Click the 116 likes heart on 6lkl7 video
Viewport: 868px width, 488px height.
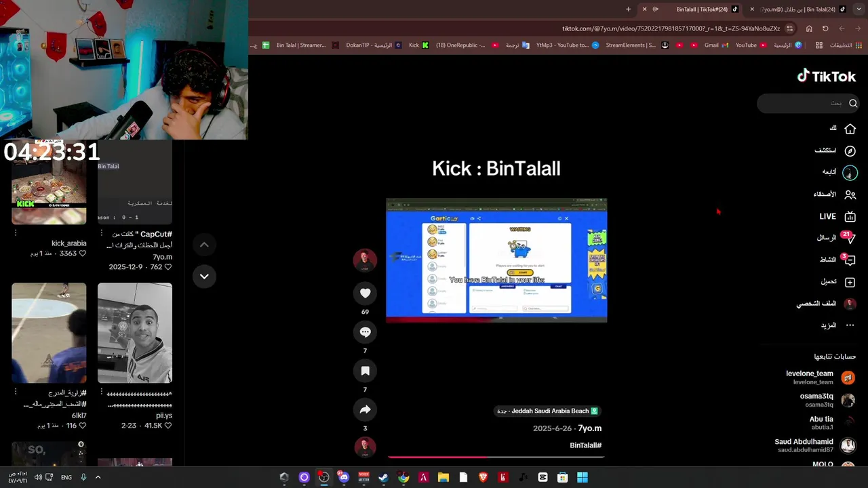pos(82,426)
